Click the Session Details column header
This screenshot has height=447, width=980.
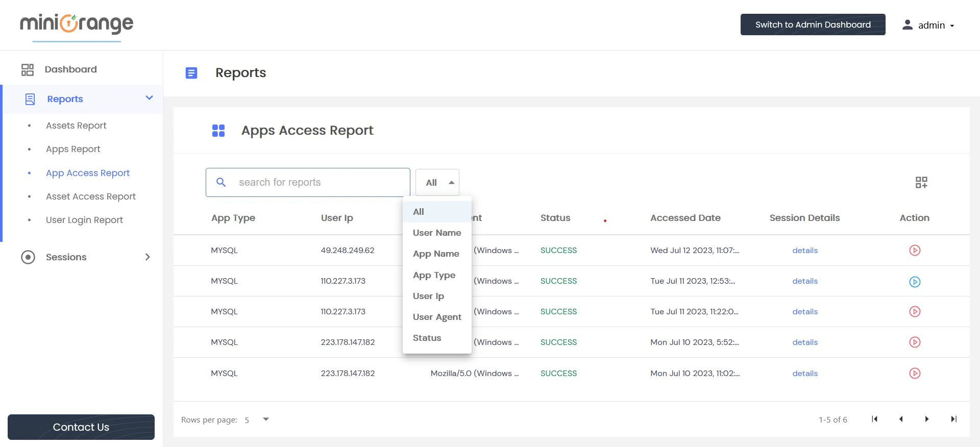(x=804, y=218)
